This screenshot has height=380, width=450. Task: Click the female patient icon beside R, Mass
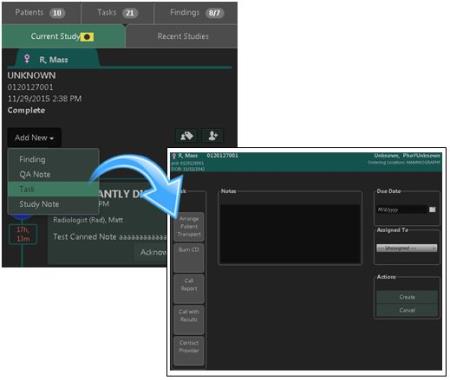[27, 59]
